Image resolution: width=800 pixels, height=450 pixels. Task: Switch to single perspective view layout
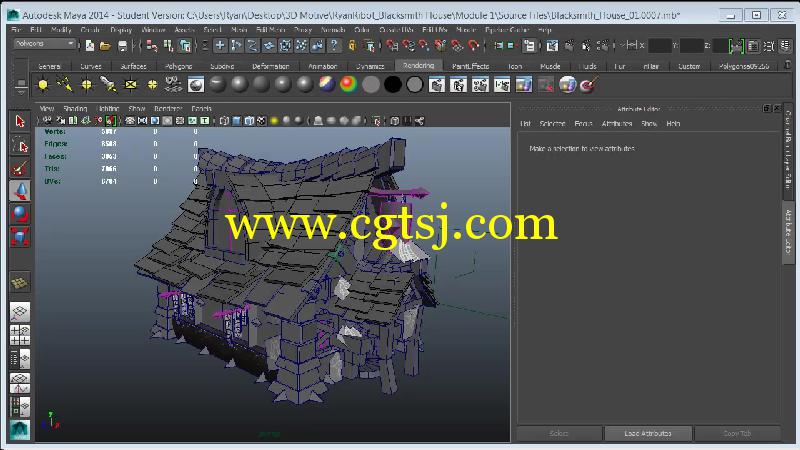tap(20, 312)
